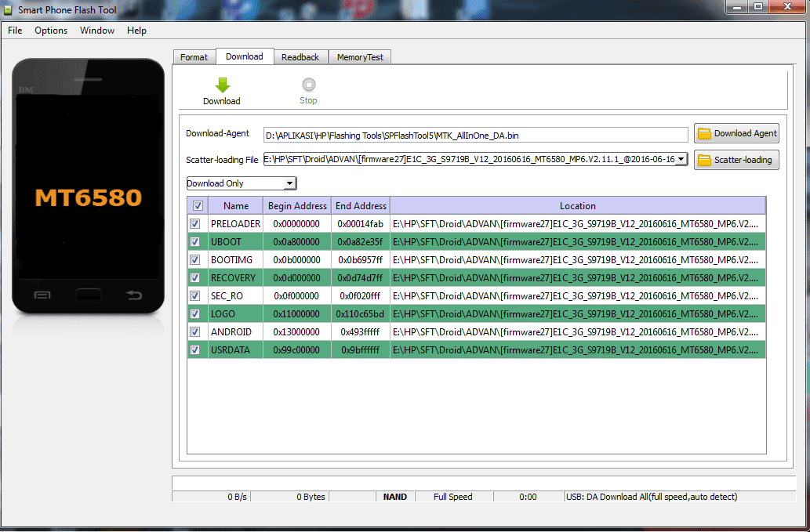Uncheck the USRDATA partition
Image resolution: width=810 pixels, height=532 pixels.
tap(194, 349)
